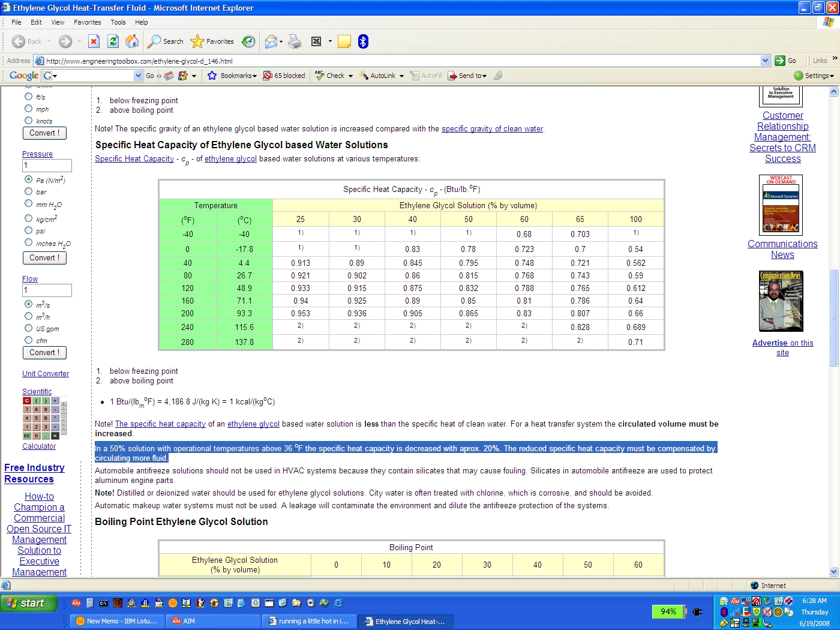Expand the address bar dropdown arrow
The image size is (840, 630).
click(765, 61)
